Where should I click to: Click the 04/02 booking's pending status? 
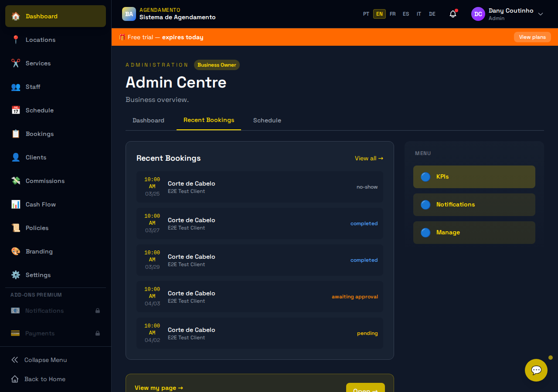pos(367,333)
